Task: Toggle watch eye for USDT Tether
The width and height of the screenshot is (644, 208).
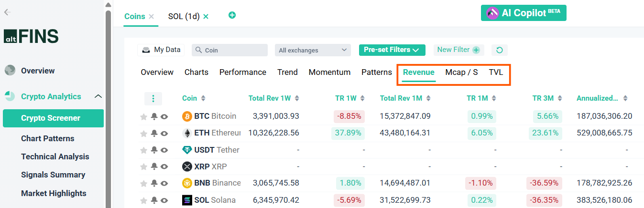Action: pyautogui.click(x=164, y=150)
